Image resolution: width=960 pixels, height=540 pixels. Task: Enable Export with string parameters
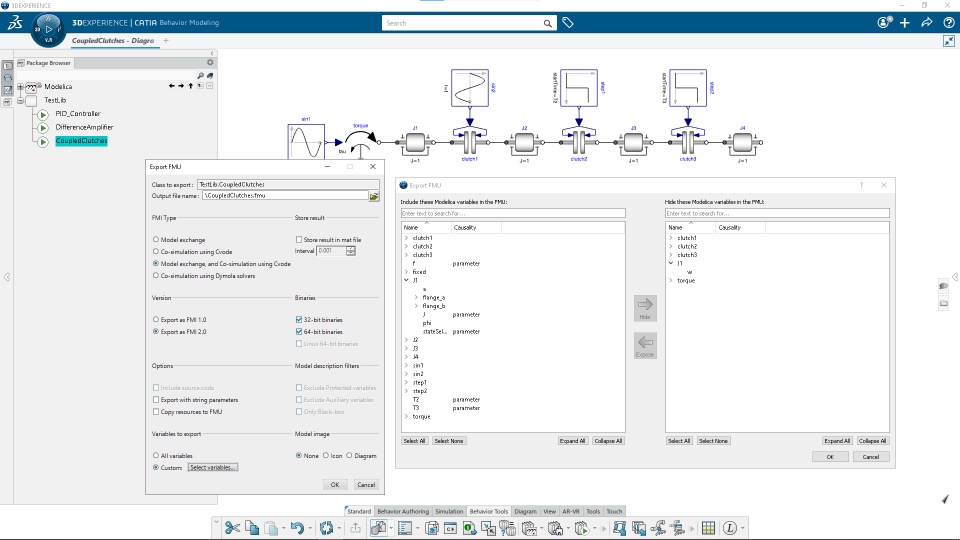[x=156, y=400]
